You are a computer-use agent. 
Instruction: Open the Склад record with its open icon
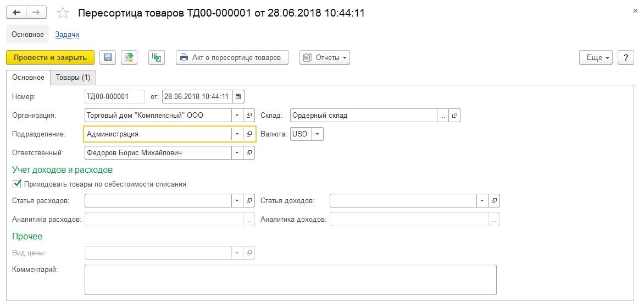pos(454,116)
